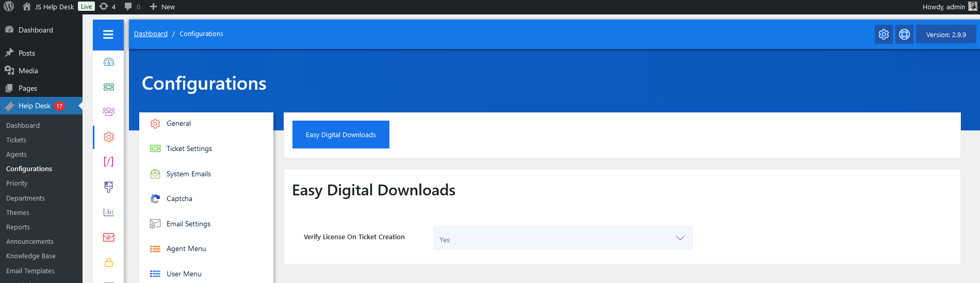Click the lifebuoy help icon in header
Image resolution: width=980 pixels, height=283 pixels.
904,35
